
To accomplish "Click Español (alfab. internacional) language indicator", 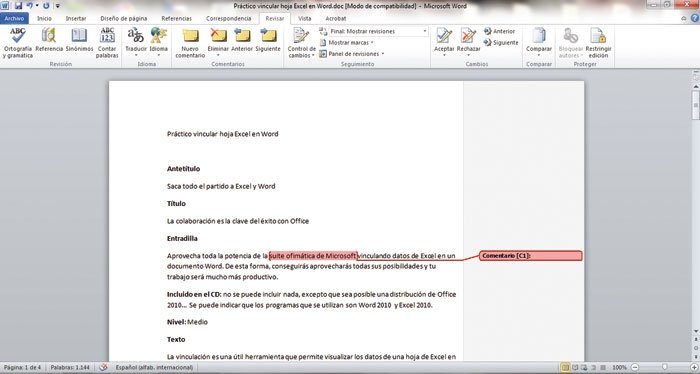I will pyautogui.click(x=154, y=367).
